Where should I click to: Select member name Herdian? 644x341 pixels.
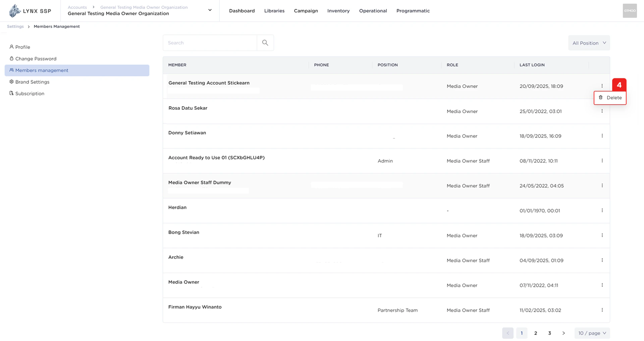(177, 208)
